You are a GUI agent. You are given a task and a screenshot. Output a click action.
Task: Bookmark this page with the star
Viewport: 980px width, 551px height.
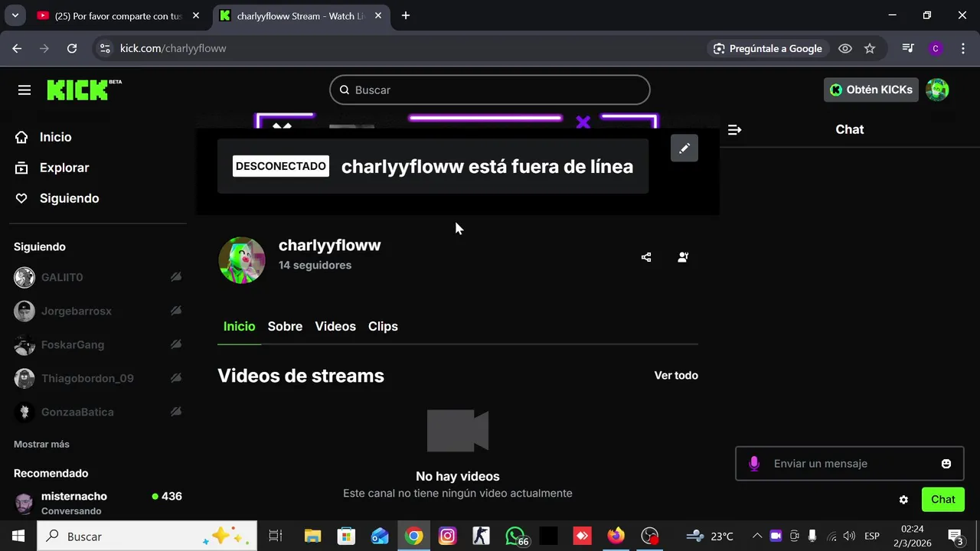870,48
